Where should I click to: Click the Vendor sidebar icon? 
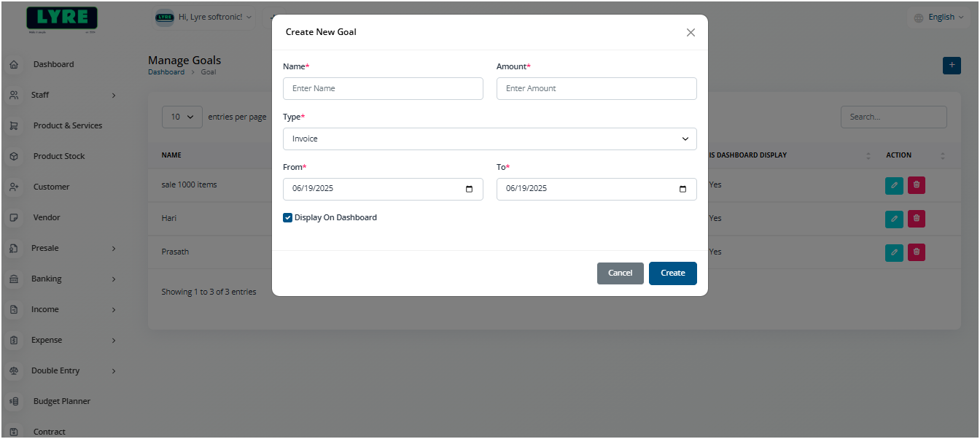14,217
